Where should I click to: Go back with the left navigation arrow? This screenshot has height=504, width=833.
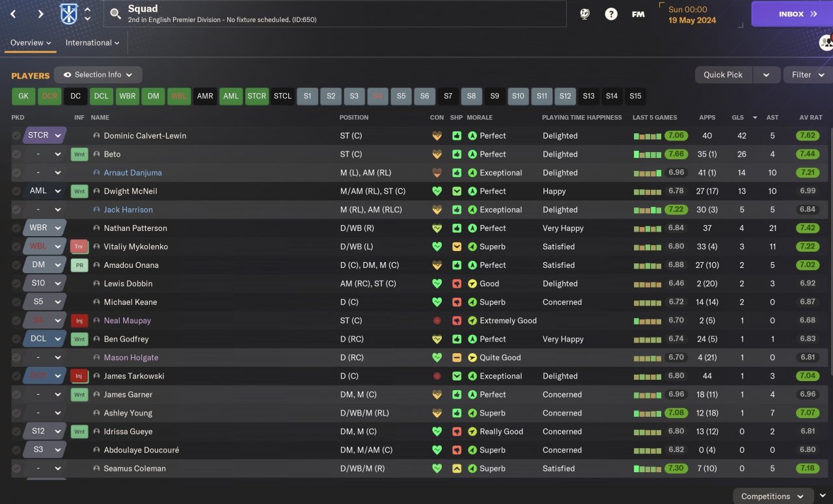tap(13, 14)
